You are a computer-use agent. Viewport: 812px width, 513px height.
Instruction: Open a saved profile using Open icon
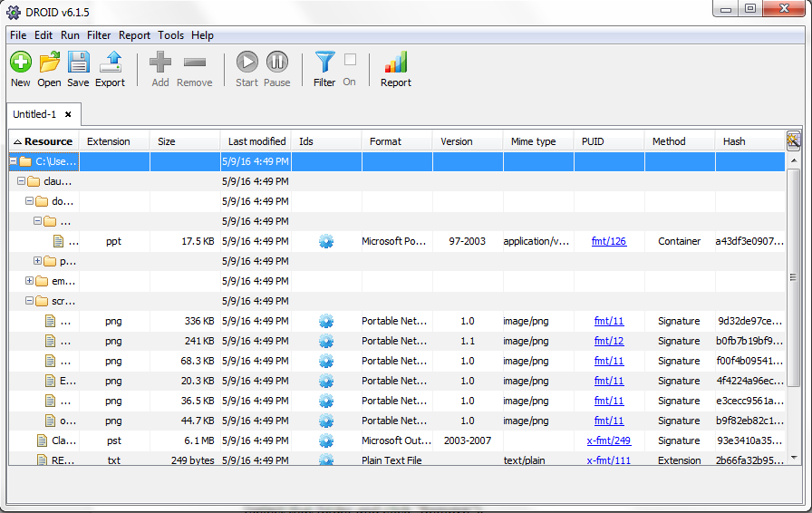tap(50, 63)
